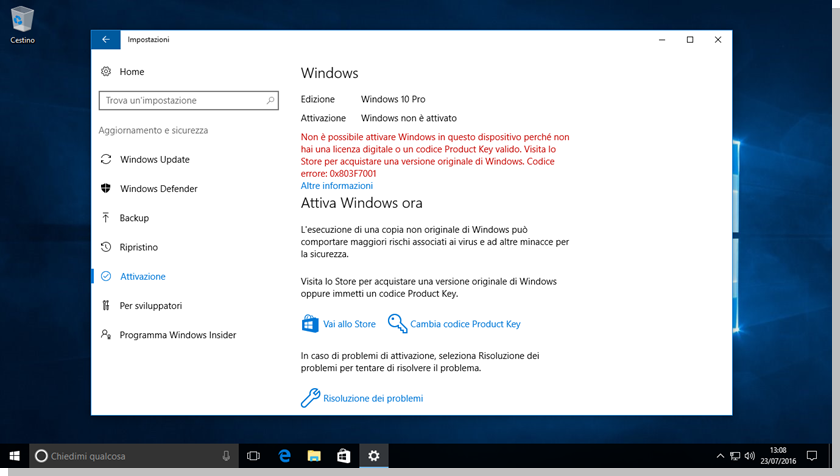Open Home in Settings sidebar
Viewport: 840px width, 476px height.
point(132,72)
